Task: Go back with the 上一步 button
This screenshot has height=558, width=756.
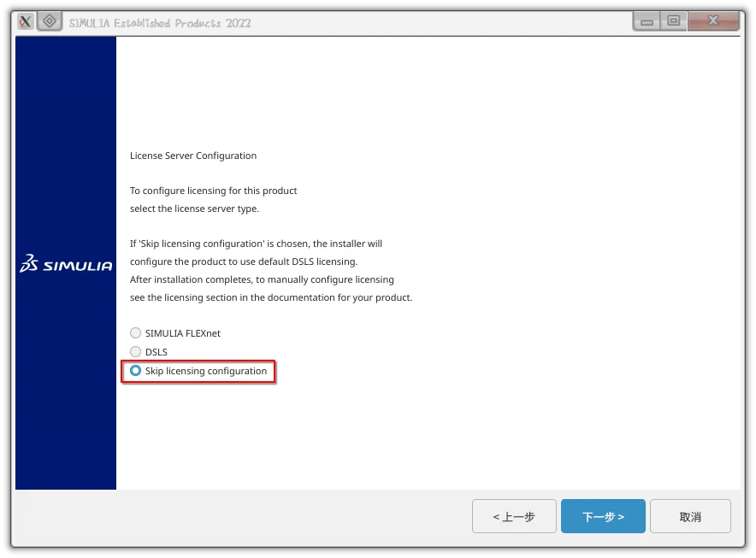Action: pos(514,517)
